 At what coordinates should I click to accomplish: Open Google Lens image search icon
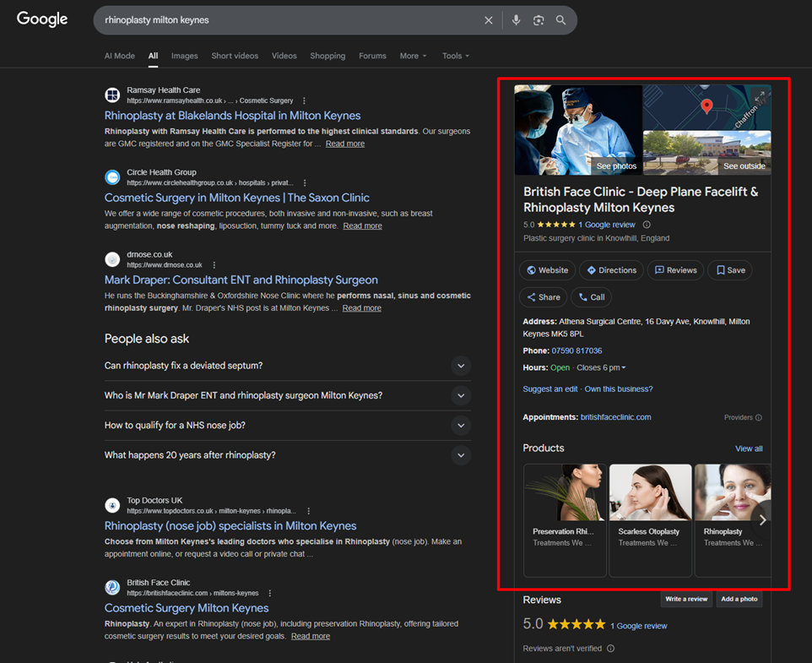point(539,20)
